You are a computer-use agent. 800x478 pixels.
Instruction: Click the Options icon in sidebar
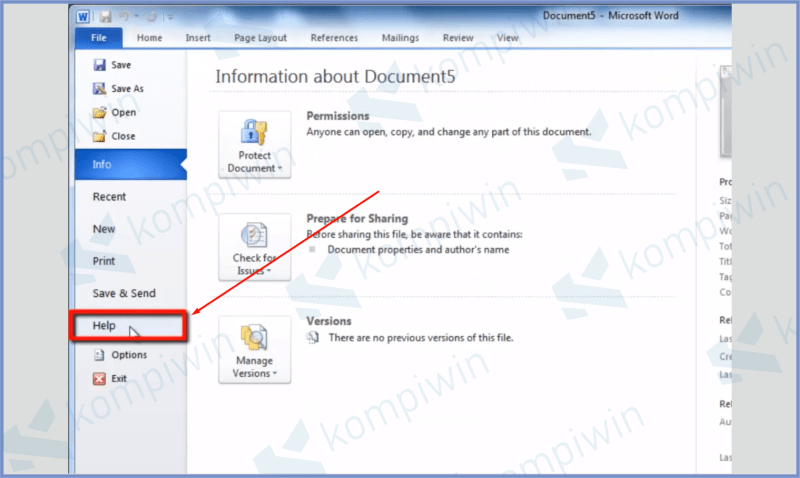(x=99, y=355)
